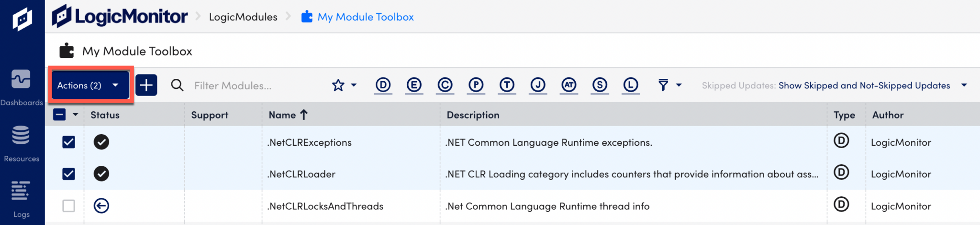
Task: Click the star favorites filter icon
Action: click(338, 85)
